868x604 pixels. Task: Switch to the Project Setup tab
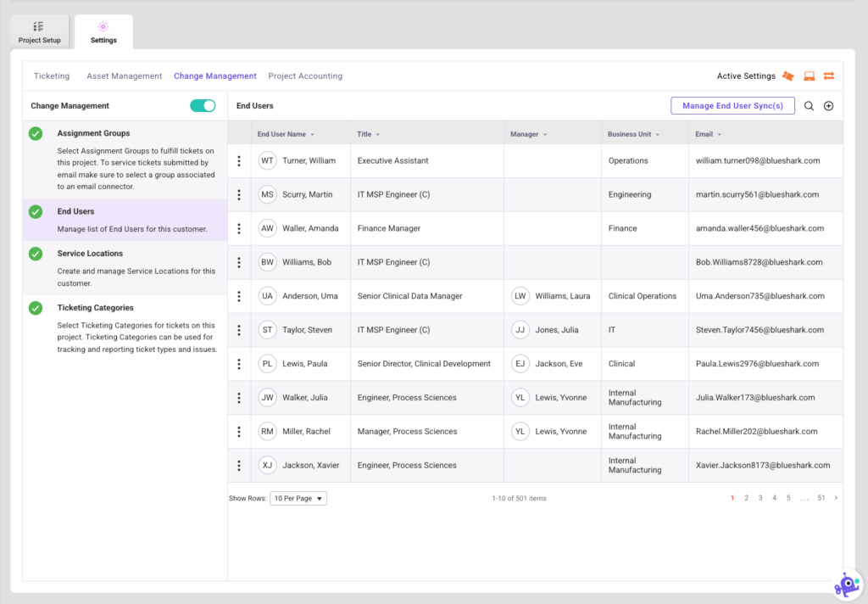pos(39,32)
